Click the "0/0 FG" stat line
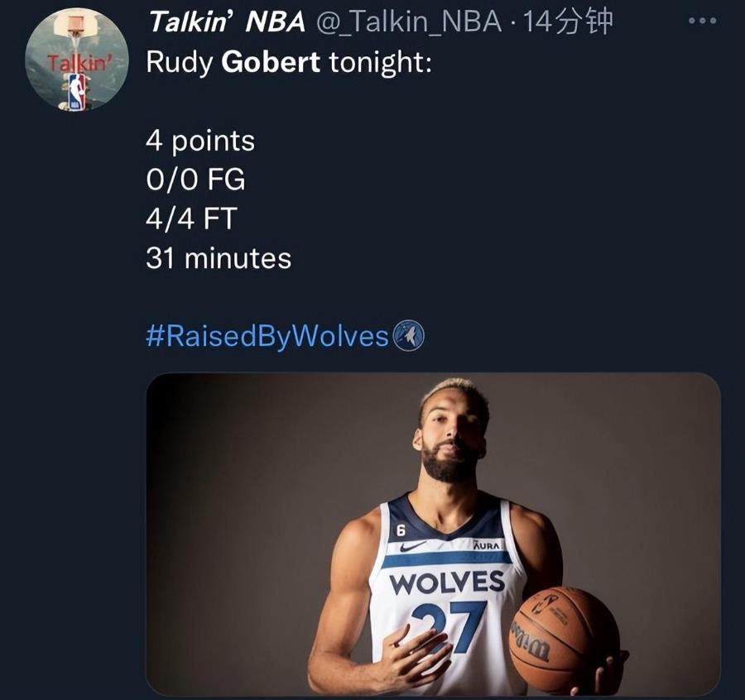The image size is (745, 700). tap(195, 180)
